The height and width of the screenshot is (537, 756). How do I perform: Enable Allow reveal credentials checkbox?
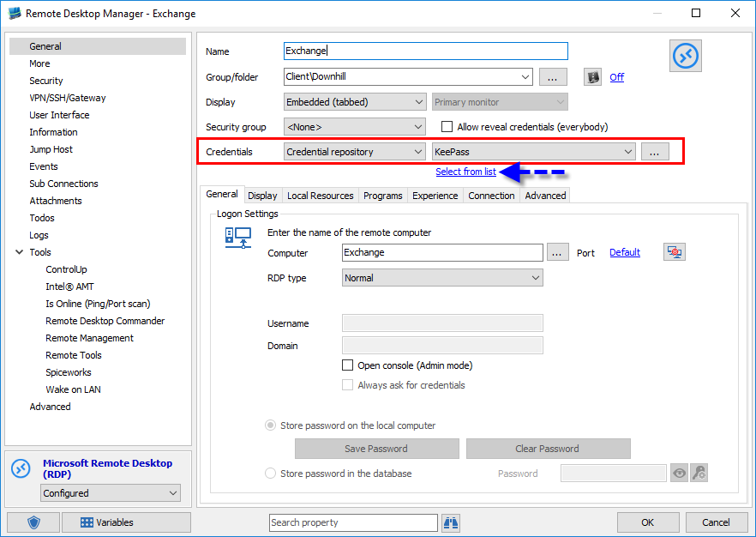pyautogui.click(x=447, y=127)
